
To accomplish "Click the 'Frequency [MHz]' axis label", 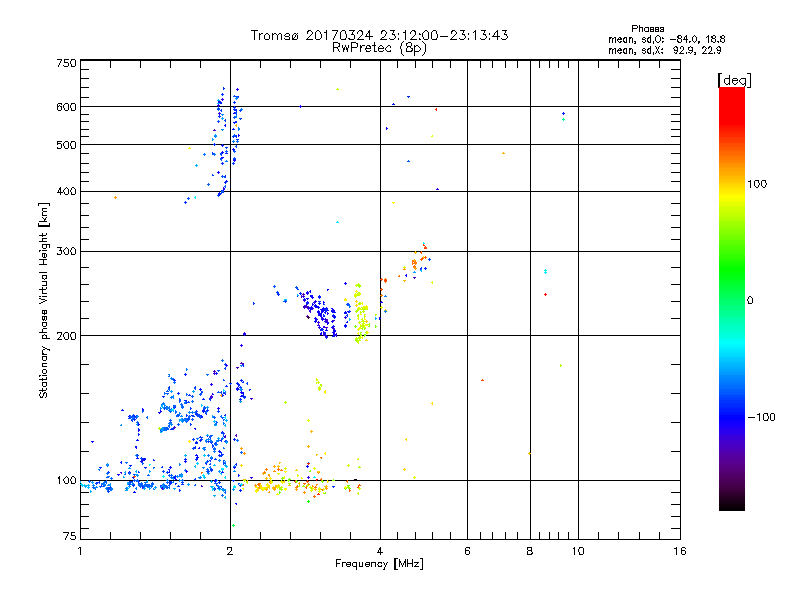I will coord(379,564).
